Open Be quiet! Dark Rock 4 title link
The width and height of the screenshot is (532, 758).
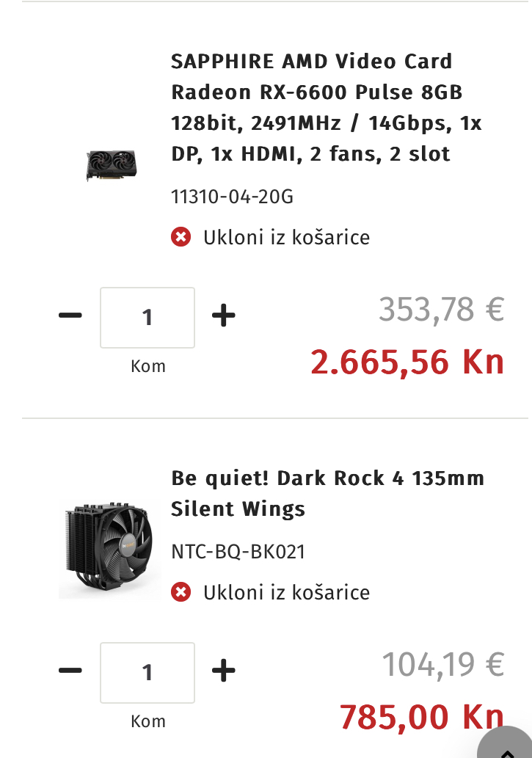(x=327, y=493)
